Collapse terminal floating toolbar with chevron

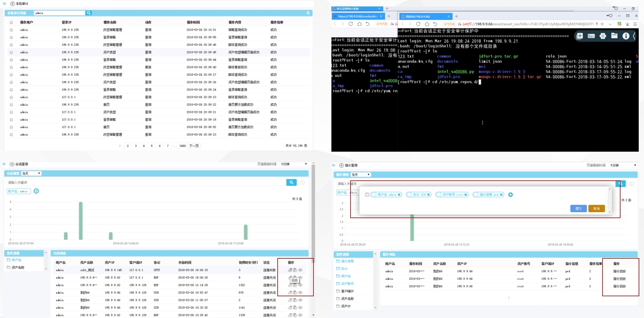[634, 36]
